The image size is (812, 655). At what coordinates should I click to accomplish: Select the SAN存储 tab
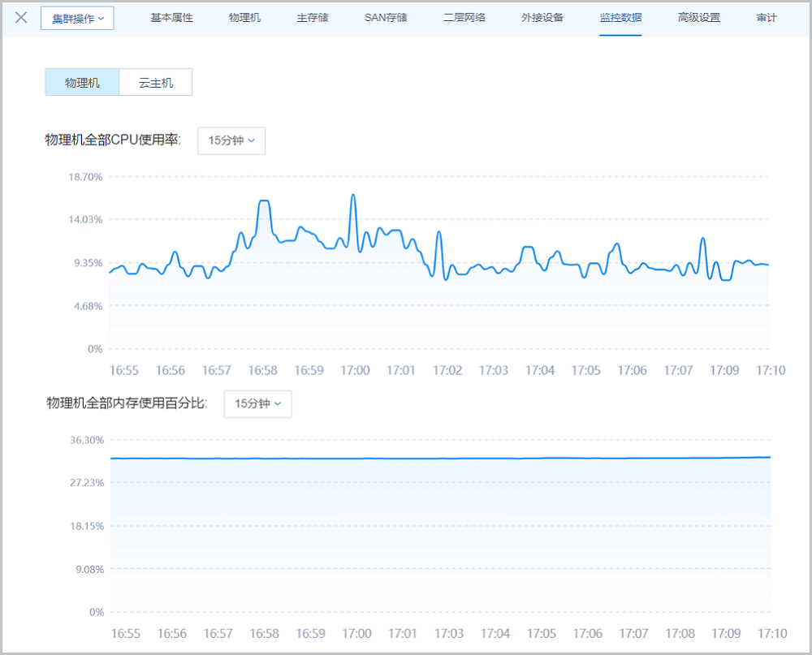pos(386,18)
